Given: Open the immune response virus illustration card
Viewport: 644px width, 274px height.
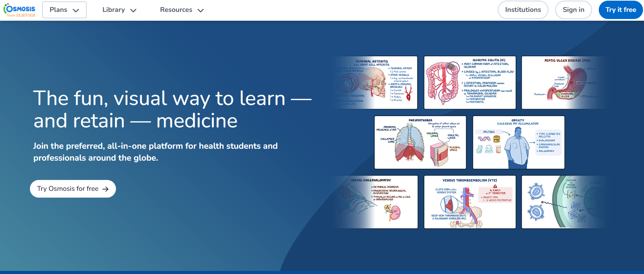Looking at the screenshot, I should point(563,202).
